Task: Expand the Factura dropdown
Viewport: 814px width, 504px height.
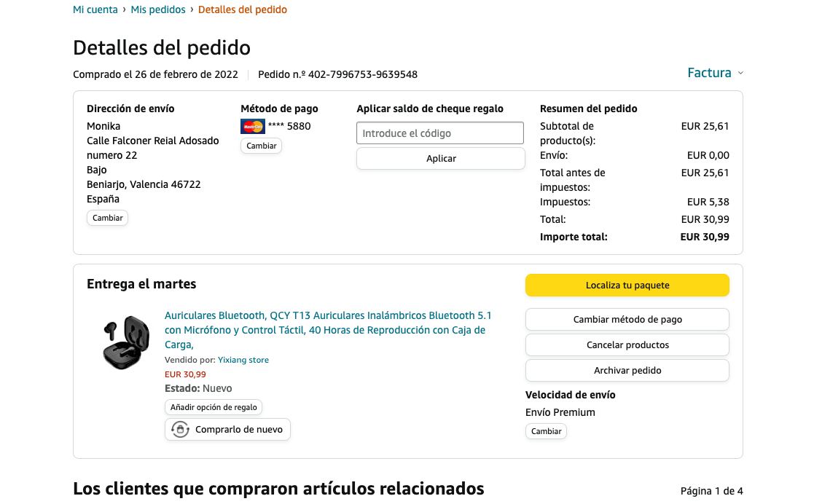Action: click(x=709, y=73)
